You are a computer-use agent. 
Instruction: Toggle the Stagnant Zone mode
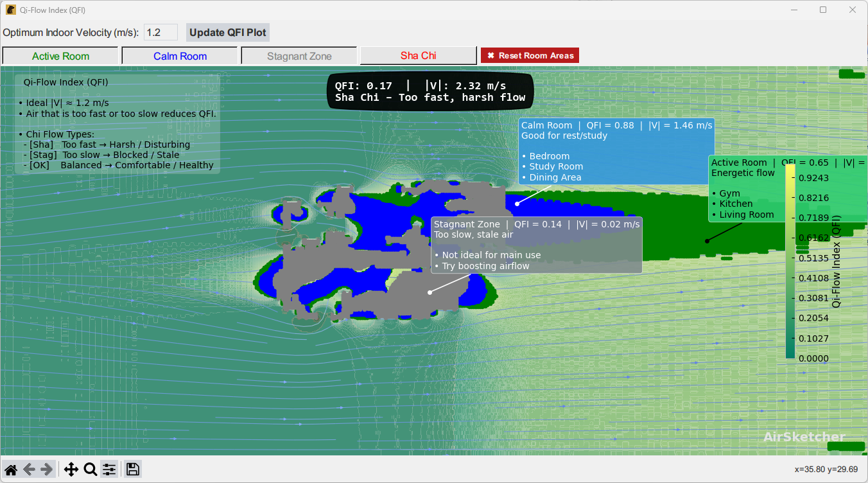coord(299,56)
